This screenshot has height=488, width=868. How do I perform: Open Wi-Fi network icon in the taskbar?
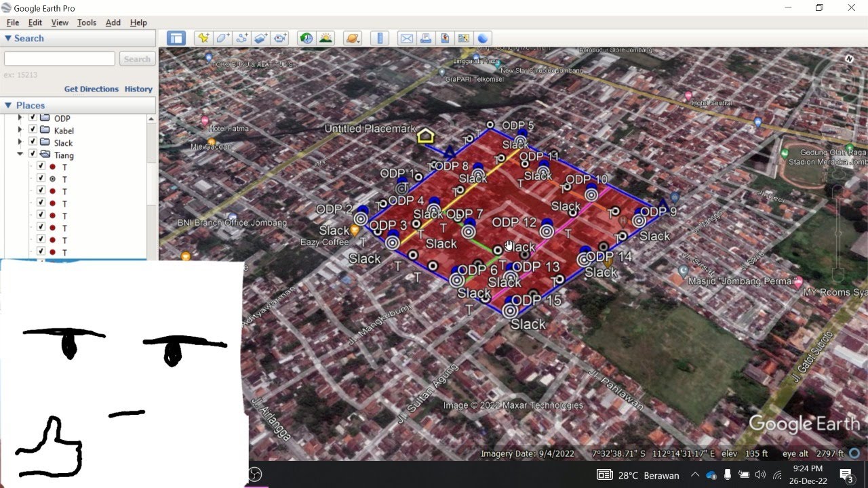coord(778,475)
